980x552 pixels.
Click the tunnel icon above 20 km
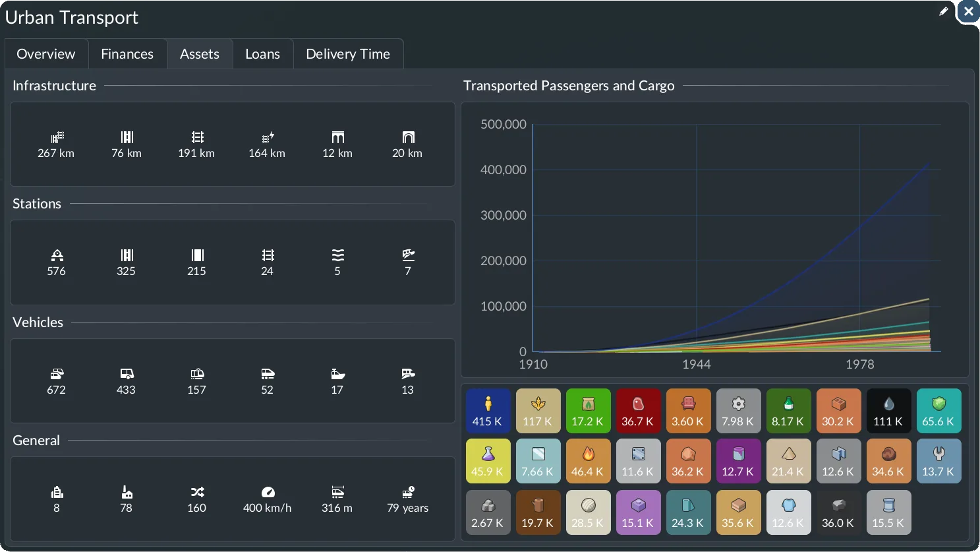pyautogui.click(x=408, y=137)
